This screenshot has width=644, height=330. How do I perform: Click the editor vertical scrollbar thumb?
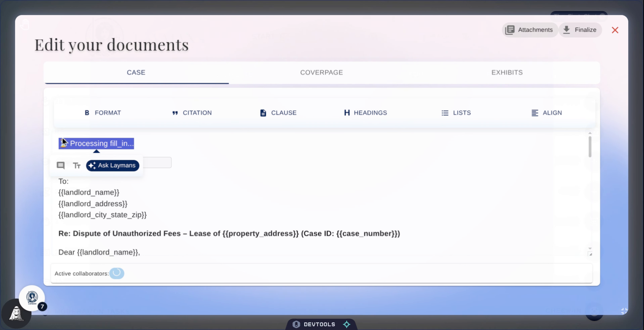590,147
